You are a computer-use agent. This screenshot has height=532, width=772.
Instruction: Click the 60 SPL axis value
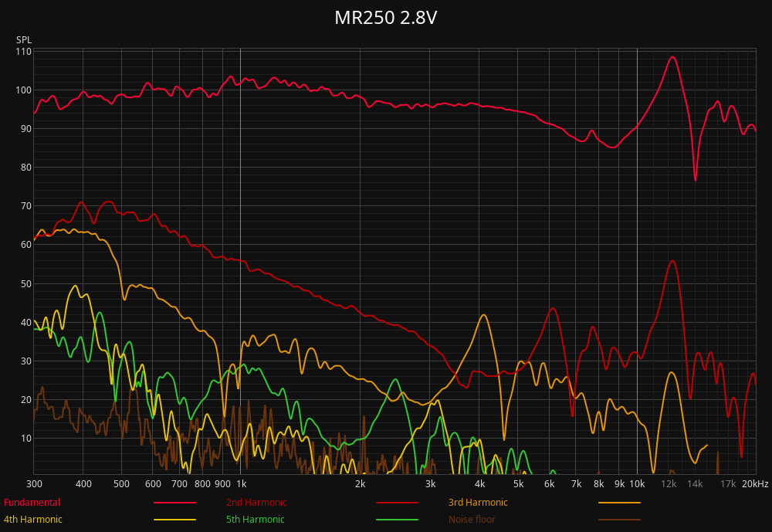pyautogui.click(x=25, y=245)
